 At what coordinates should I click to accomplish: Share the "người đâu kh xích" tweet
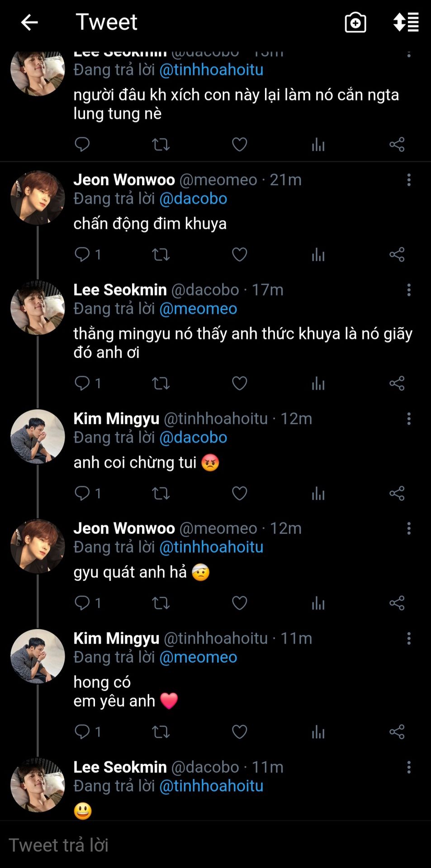tap(397, 145)
